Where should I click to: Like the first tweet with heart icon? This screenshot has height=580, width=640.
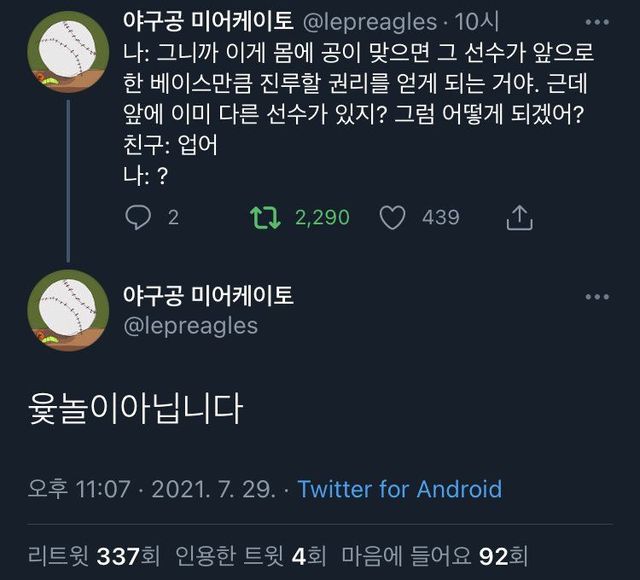(x=395, y=217)
